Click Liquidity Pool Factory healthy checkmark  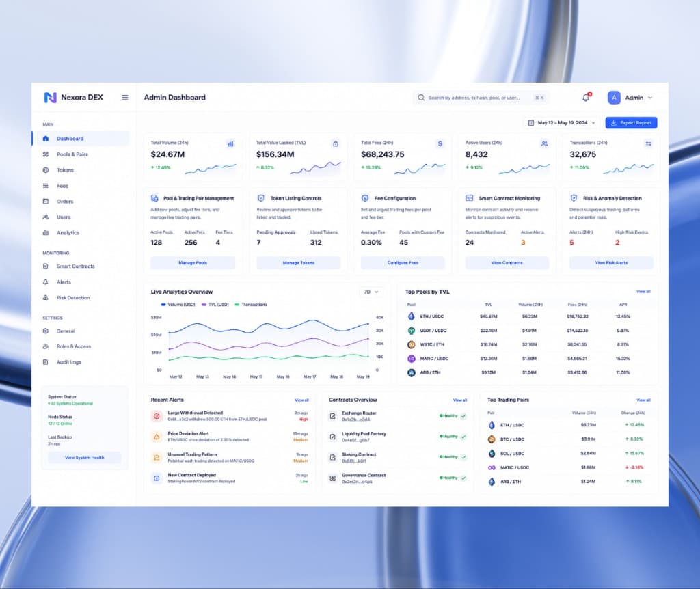(464, 437)
